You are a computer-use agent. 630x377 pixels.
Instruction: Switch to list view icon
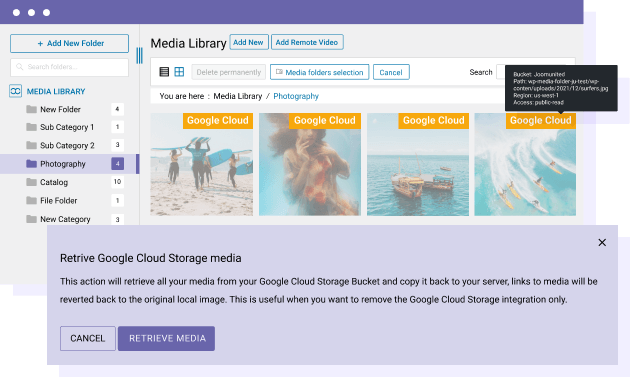164,72
